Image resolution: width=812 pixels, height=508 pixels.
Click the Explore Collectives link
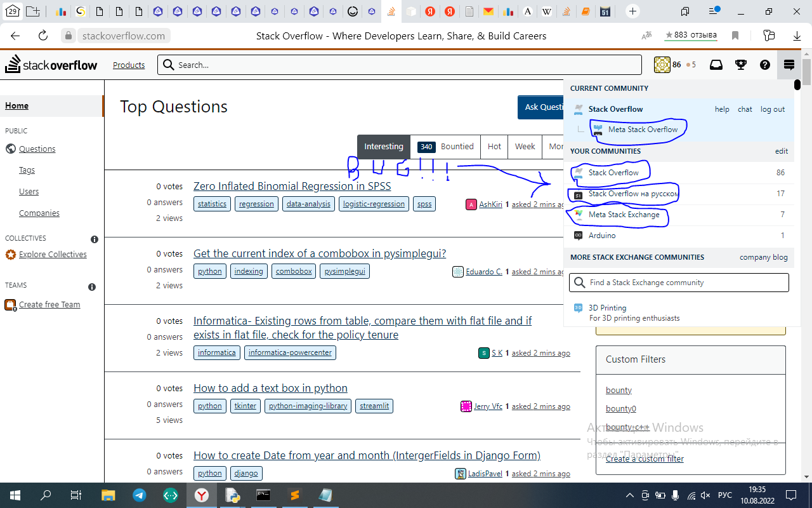pyautogui.click(x=53, y=255)
